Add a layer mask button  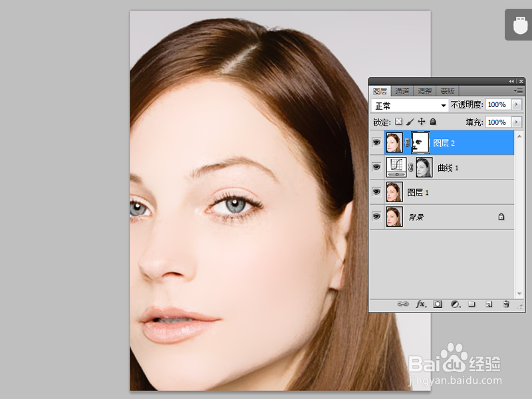pos(438,305)
